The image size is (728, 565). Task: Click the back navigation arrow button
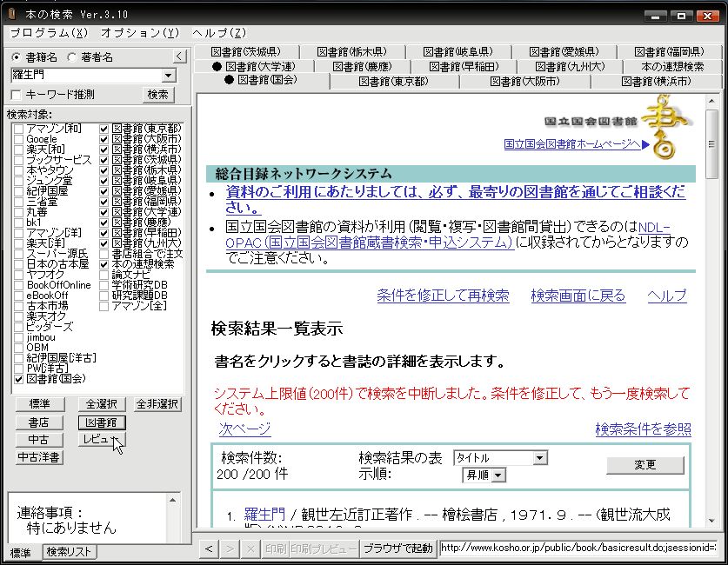[x=209, y=548]
